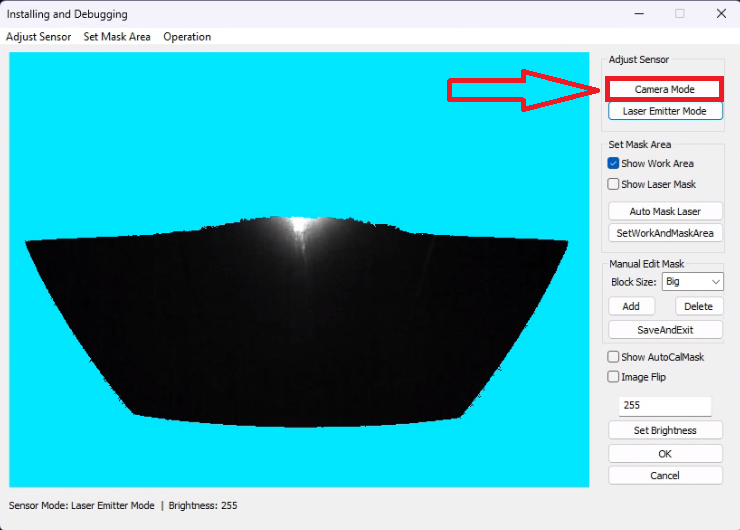
Task: Click the brightness value input field
Action: [x=664, y=405]
